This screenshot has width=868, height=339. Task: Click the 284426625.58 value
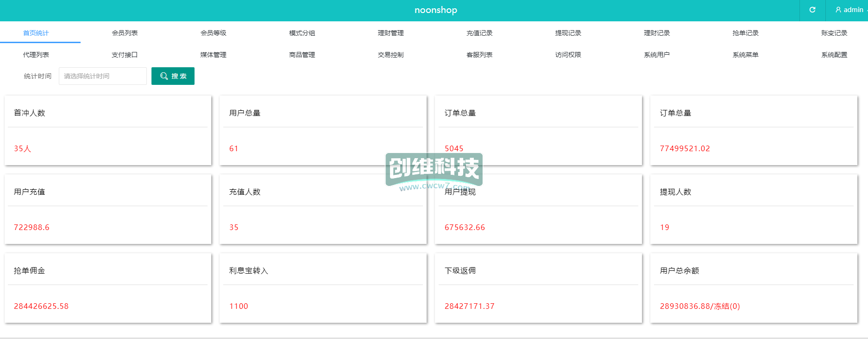(x=41, y=306)
